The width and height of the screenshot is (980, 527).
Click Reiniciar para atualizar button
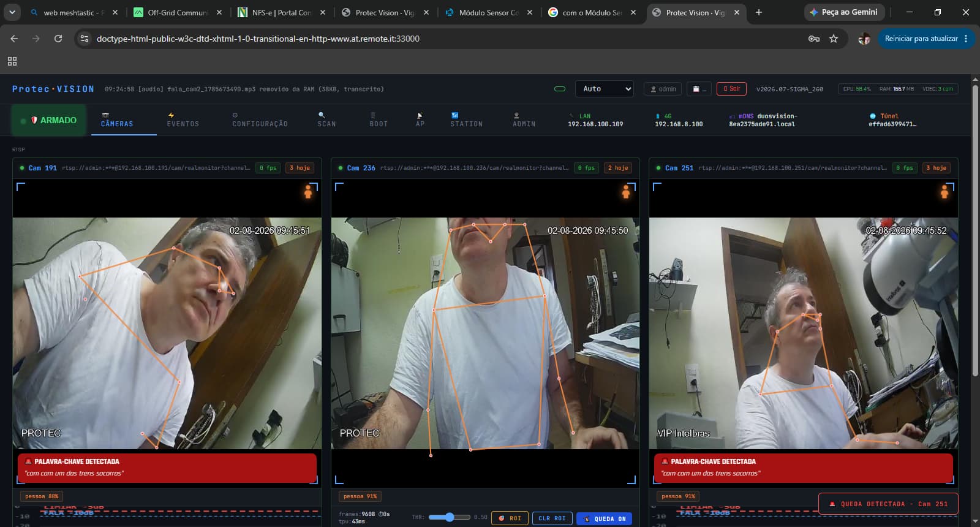point(927,39)
